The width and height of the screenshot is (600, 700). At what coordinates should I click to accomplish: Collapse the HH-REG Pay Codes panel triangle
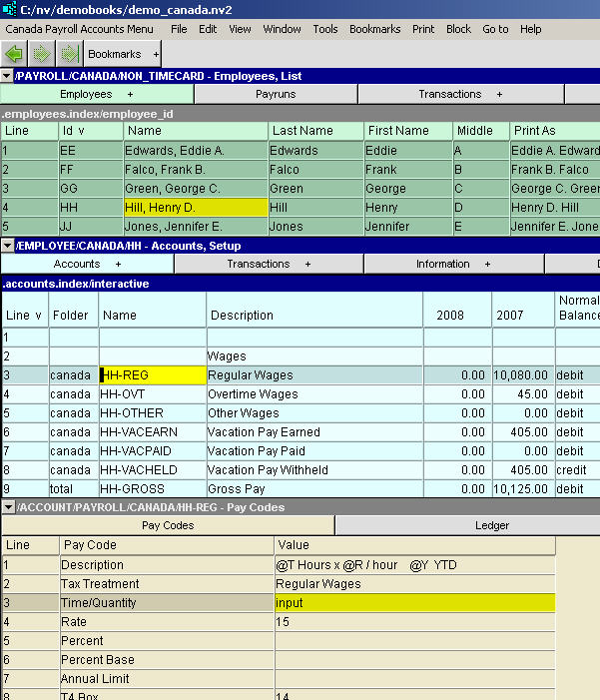point(7,507)
